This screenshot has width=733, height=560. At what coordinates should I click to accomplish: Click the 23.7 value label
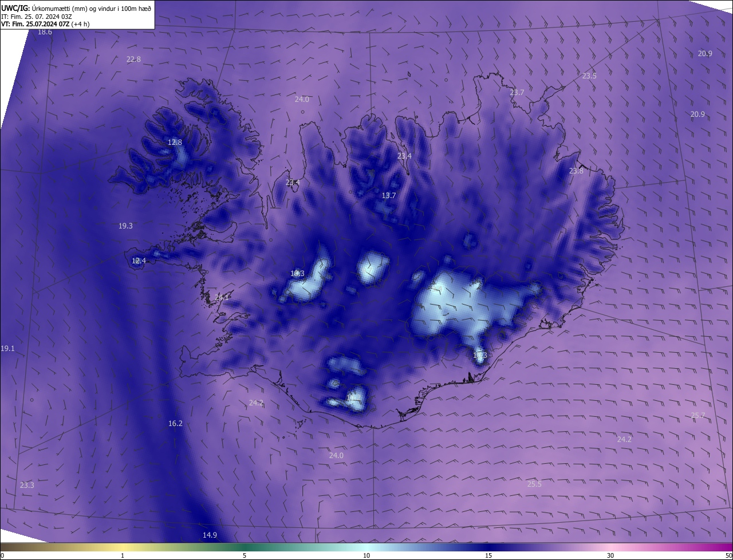[517, 92]
